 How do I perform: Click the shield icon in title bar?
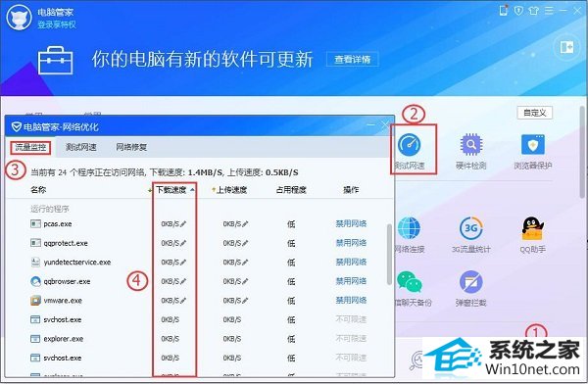(x=518, y=11)
